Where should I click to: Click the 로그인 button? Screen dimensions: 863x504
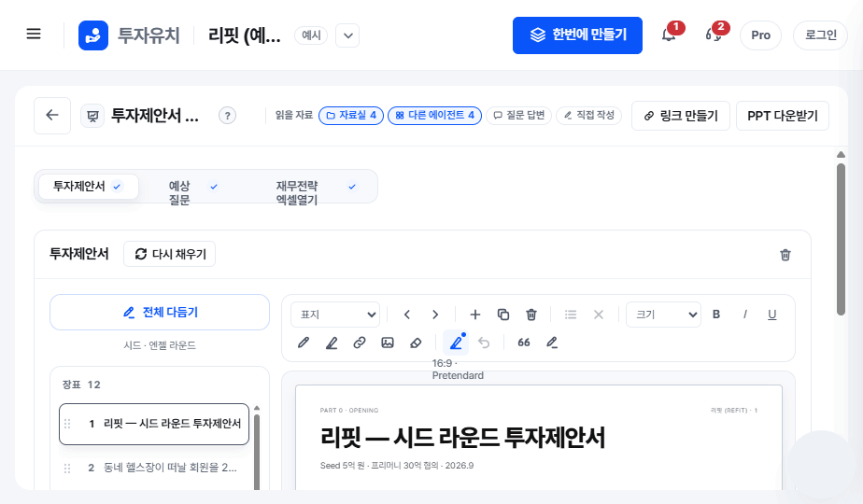point(821,35)
